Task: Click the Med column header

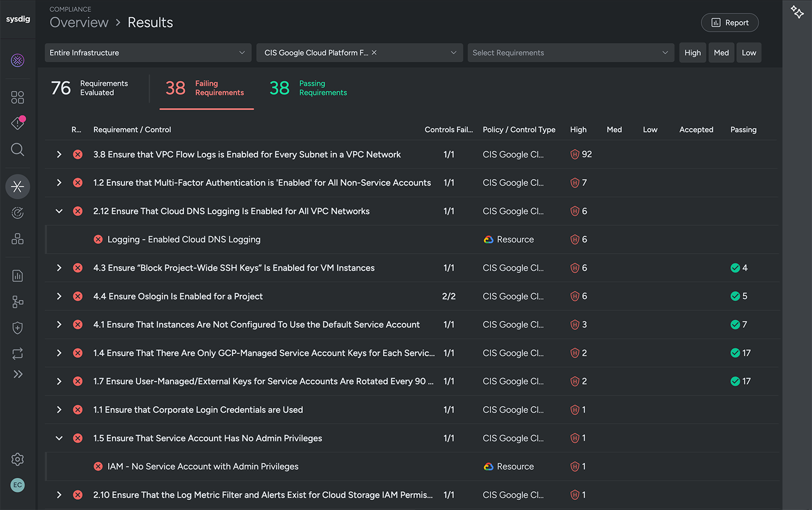Action: (614, 130)
